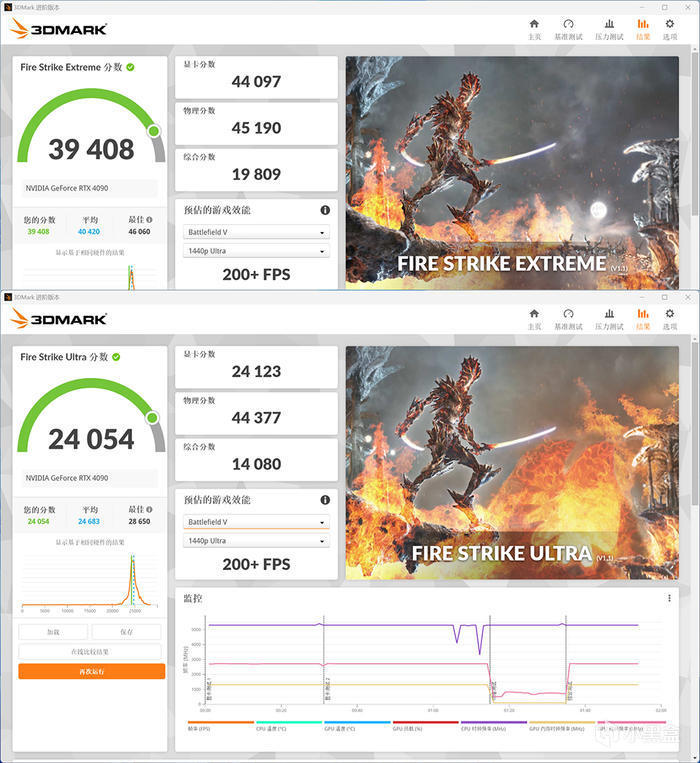Click the physics score value 45 190

coord(256,127)
